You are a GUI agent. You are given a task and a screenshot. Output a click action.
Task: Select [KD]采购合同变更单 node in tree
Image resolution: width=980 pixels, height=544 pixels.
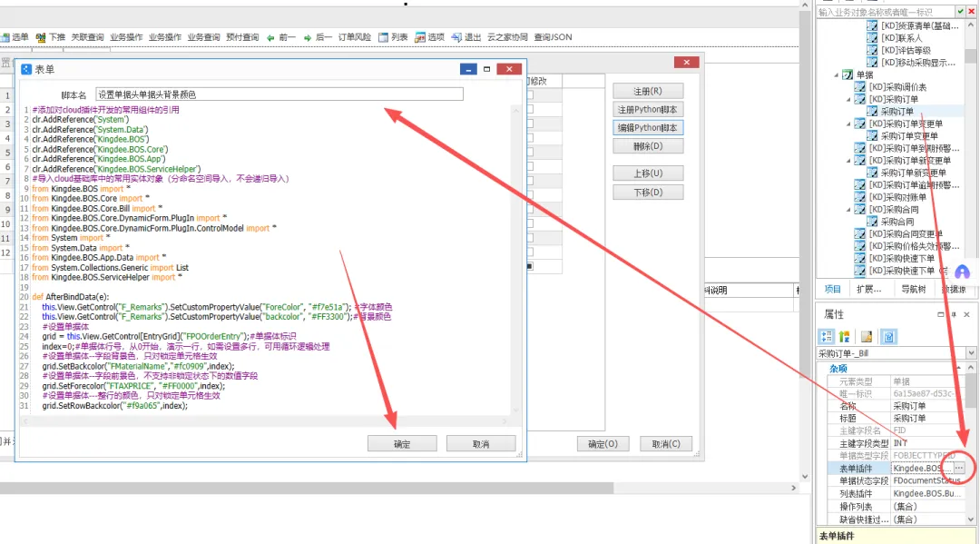click(906, 234)
